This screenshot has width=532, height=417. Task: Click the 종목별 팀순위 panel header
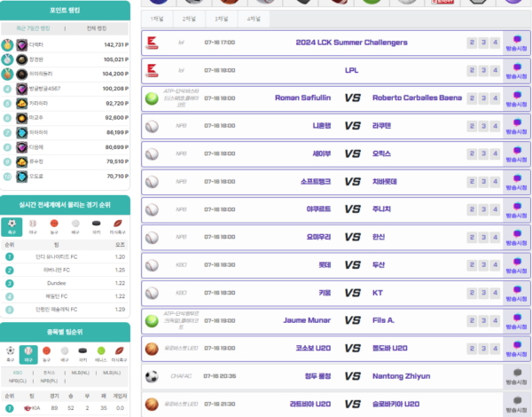click(x=65, y=332)
